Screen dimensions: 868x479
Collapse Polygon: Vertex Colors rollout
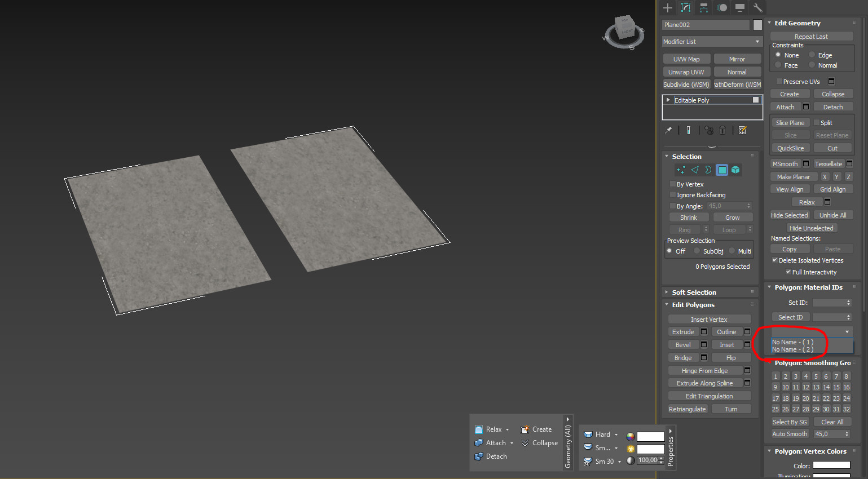769,451
